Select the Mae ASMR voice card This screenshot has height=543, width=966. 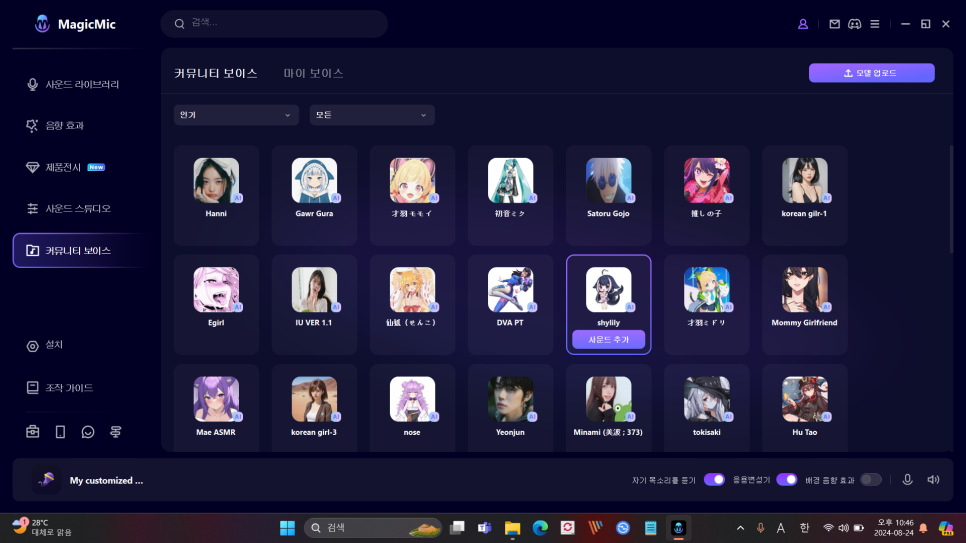(216, 408)
